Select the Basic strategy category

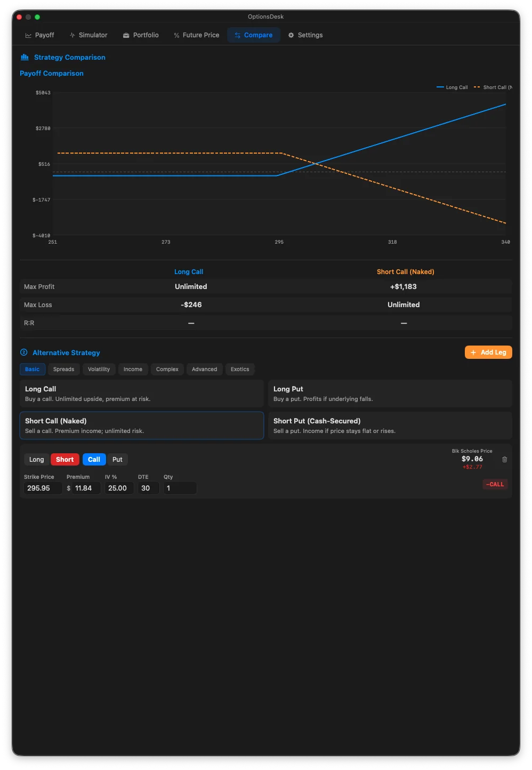point(33,369)
